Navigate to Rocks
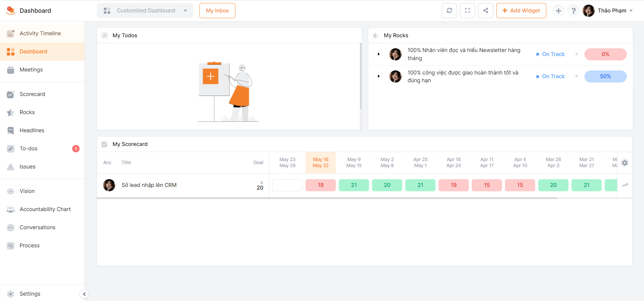644x301 pixels. pos(42,112)
